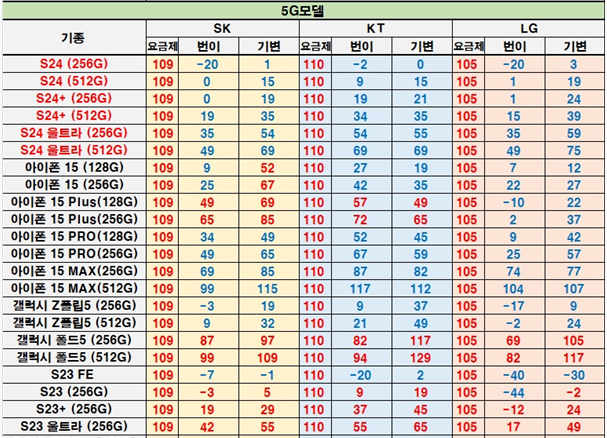Select the 'S24+ (256G)' model cell
Viewport: 607px width, 438px height.
point(74,98)
